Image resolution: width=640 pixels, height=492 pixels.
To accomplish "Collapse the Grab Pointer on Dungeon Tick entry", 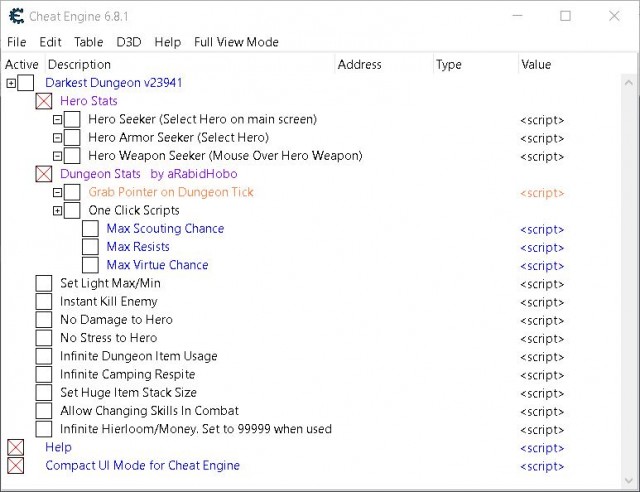I will pos(58,192).
